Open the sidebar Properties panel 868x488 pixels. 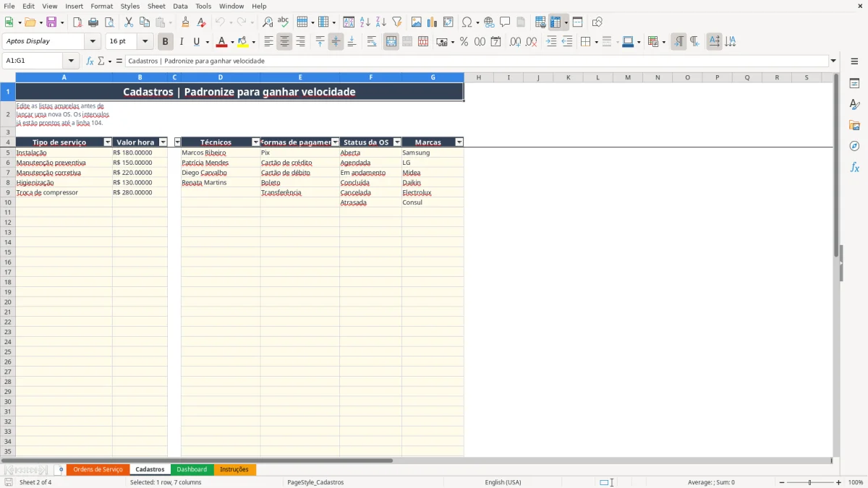pos(854,83)
